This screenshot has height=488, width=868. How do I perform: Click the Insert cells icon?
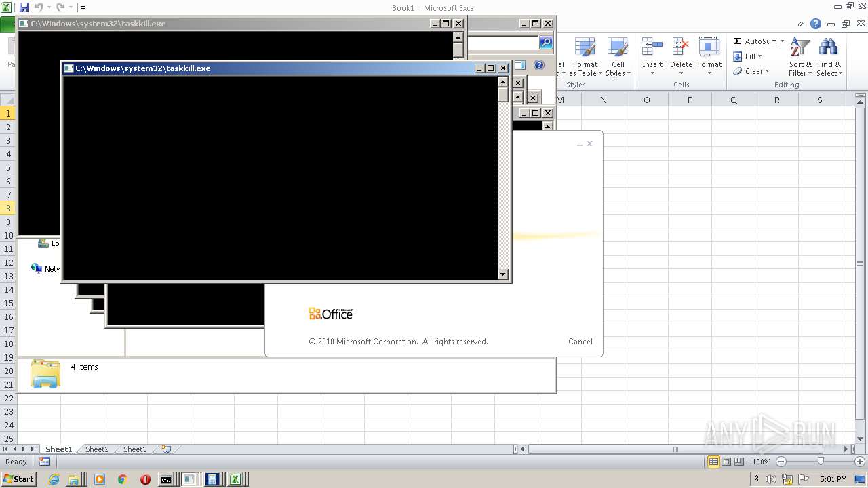(x=652, y=47)
